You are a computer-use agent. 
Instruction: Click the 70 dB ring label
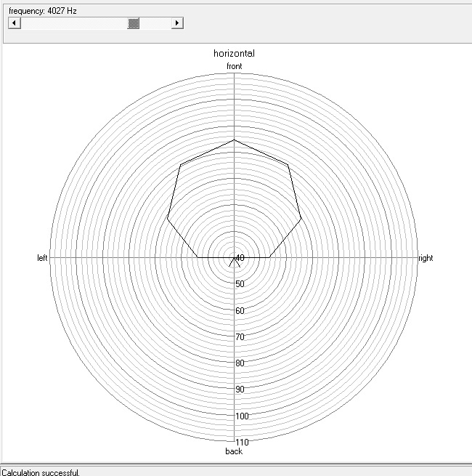pyautogui.click(x=240, y=337)
